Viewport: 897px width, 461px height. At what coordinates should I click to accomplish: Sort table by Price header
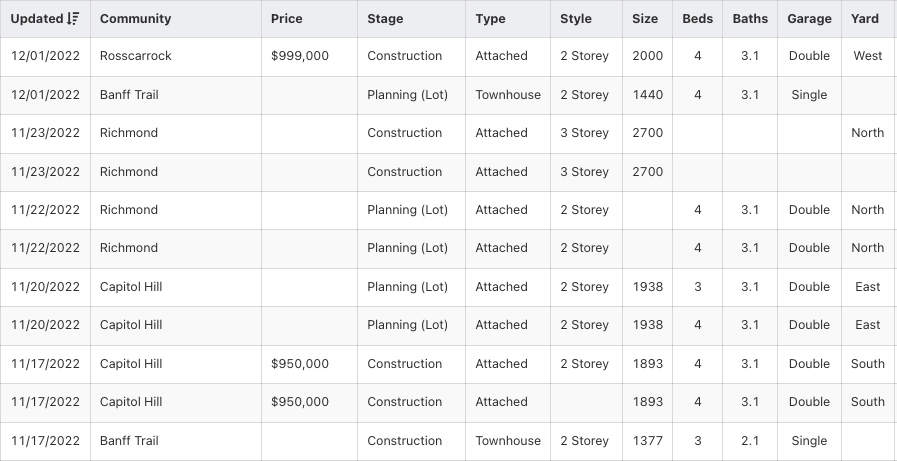[x=286, y=19]
